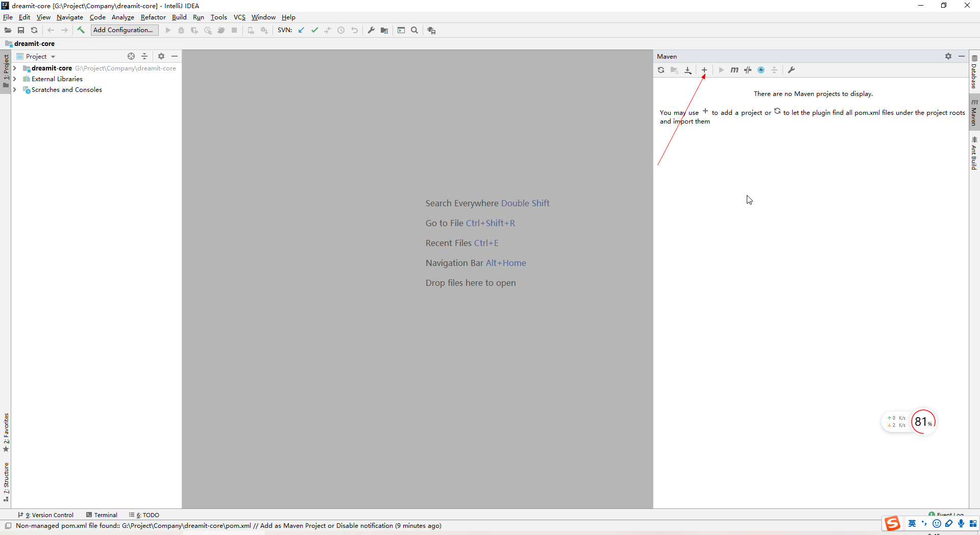Viewport: 980px width, 535px height.
Task: Click Collapse All icon in Project panel
Action: pyautogui.click(x=144, y=56)
